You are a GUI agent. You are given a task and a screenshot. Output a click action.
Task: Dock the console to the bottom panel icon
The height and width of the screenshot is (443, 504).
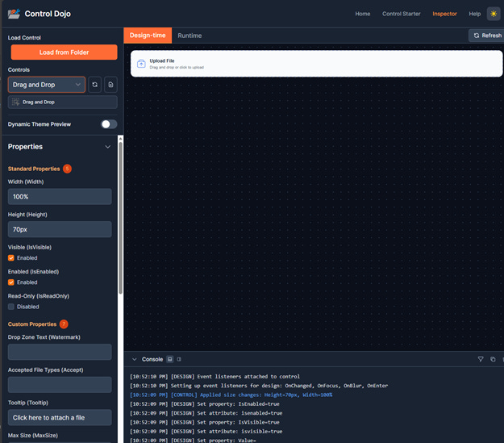click(169, 359)
